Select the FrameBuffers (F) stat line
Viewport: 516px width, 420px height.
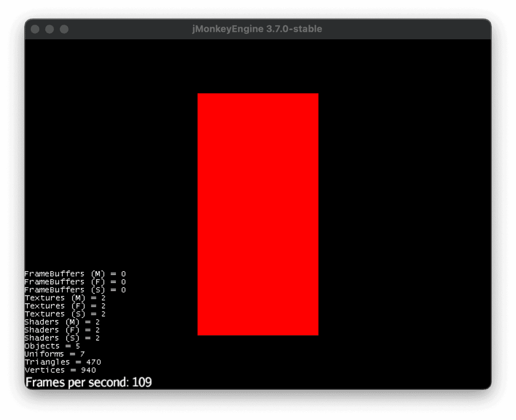pyautogui.click(x=75, y=282)
